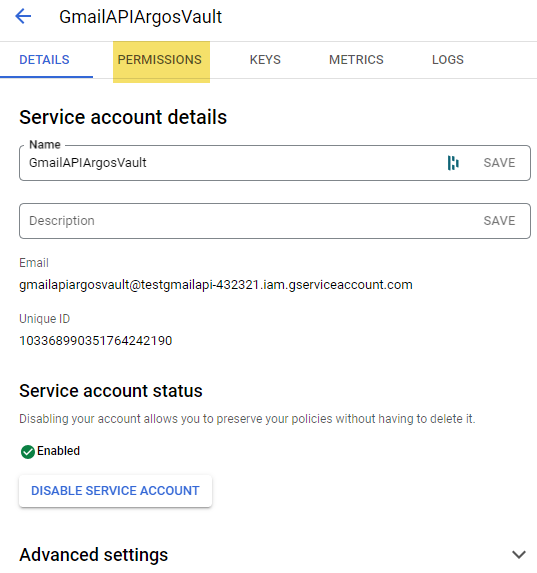Viewport: 537px width, 573px height.
Task: Click the Email label
Action: pyautogui.click(x=34, y=263)
